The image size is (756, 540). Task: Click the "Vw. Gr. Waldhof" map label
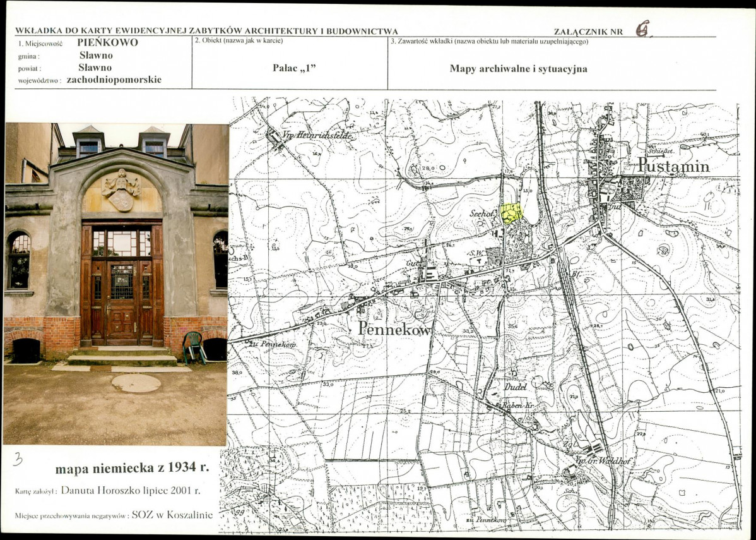(x=603, y=461)
